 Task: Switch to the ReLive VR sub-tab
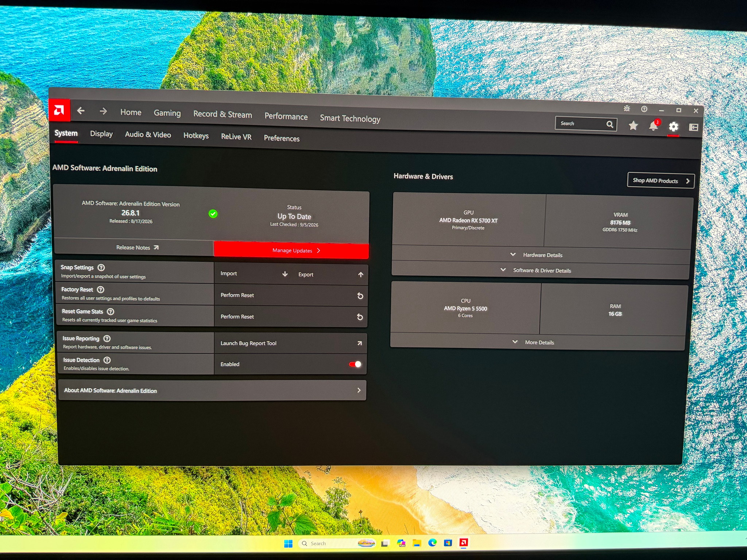click(236, 137)
